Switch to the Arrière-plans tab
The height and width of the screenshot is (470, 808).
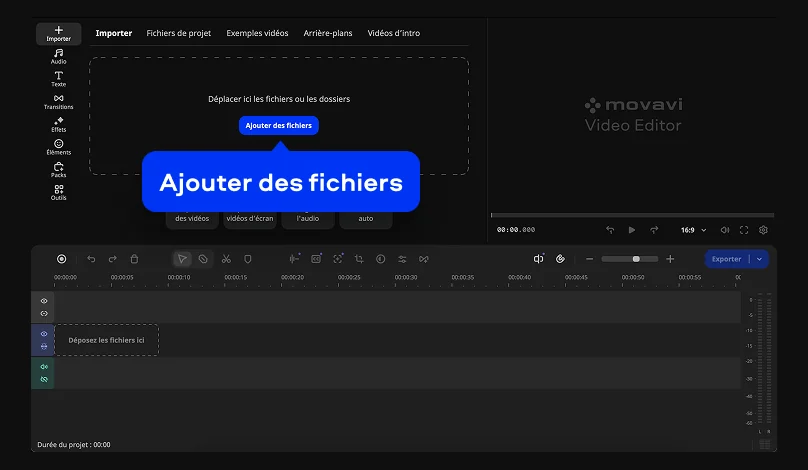point(328,33)
